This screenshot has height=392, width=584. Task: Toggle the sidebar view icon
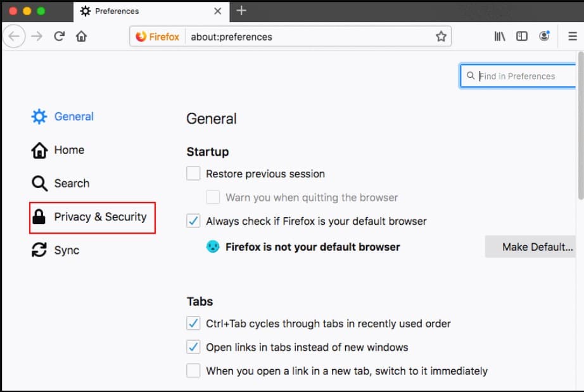click(521, 36)
